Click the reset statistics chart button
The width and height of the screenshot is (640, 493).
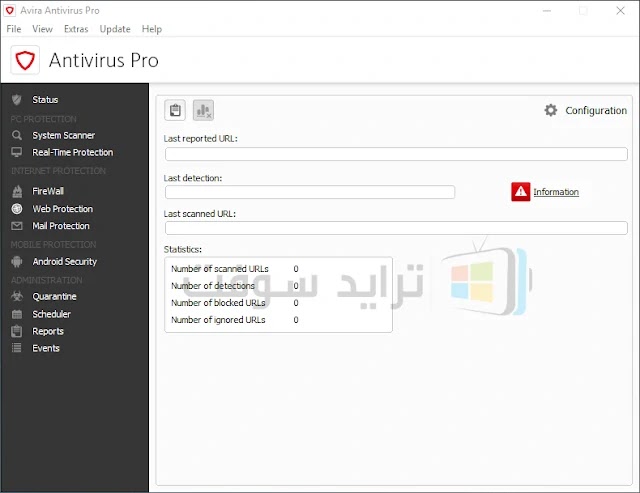tap(203, 110)
